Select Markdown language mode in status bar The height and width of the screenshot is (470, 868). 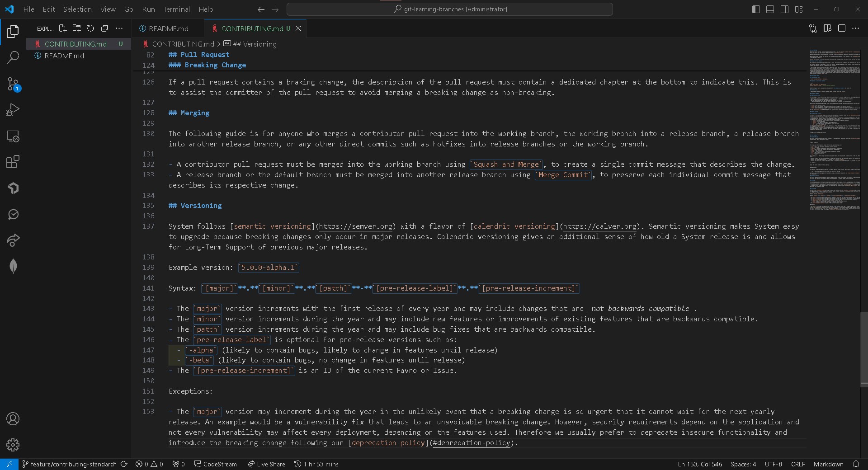pyautogui.click(x=828, y=464)
